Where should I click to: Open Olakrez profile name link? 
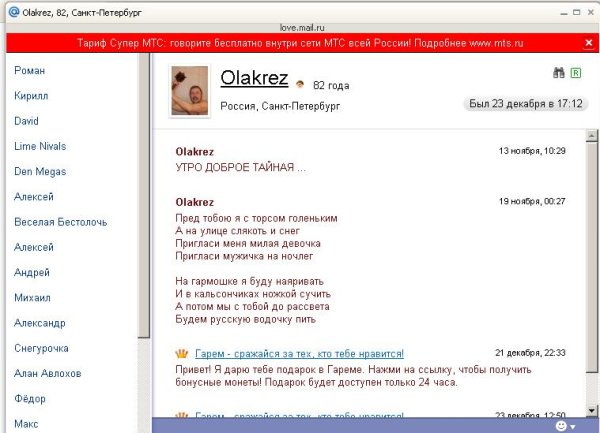click(254, 78)
